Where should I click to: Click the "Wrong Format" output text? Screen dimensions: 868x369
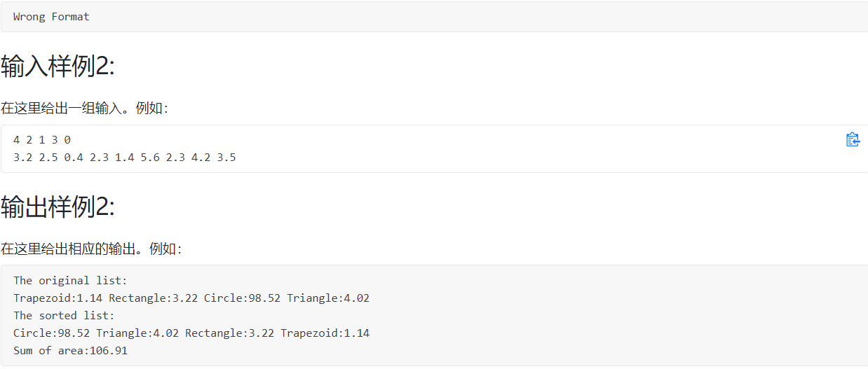(x=51, y=17)
